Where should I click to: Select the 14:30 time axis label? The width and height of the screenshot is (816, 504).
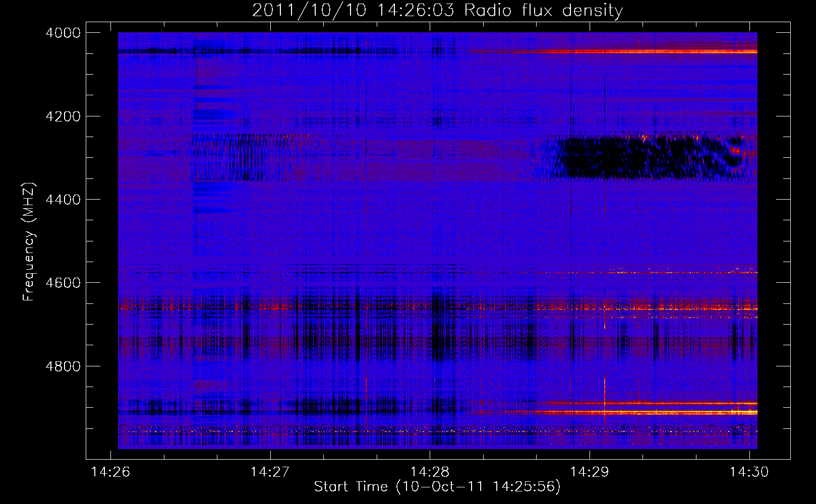click(749, 472)
